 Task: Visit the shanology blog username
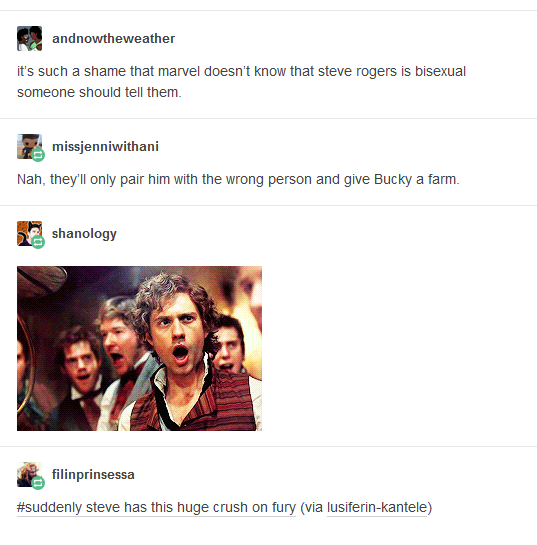[x=84, y=234]
